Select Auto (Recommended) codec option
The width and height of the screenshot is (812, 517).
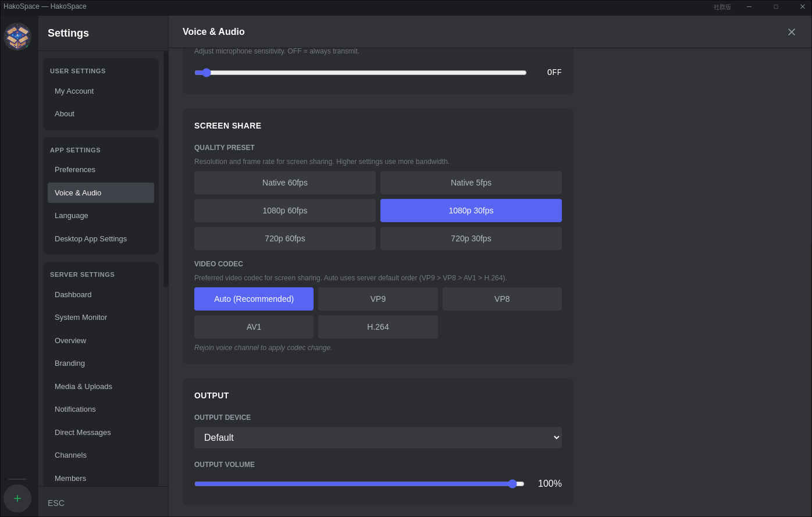click(x=254, y=299)
